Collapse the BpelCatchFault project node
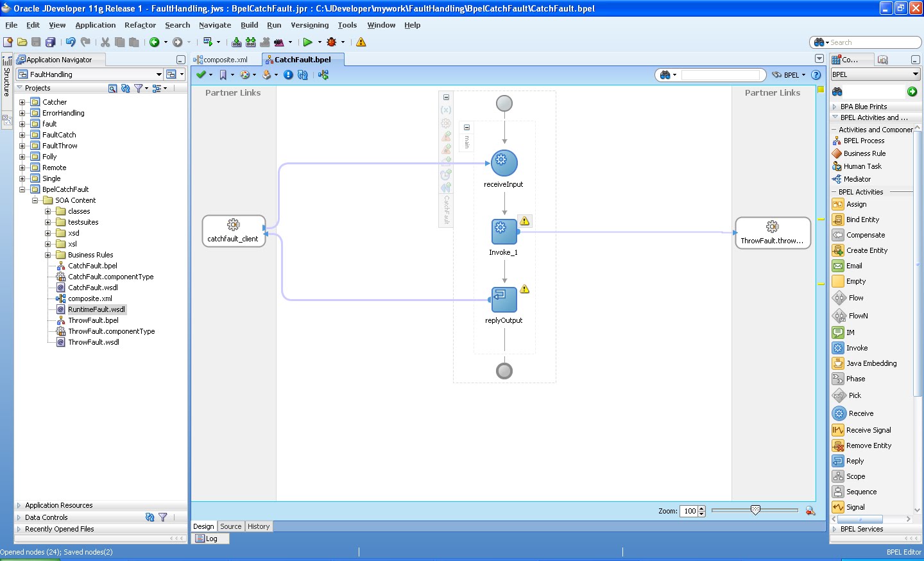This screenshot has width=924, height=561. (21, 189)
